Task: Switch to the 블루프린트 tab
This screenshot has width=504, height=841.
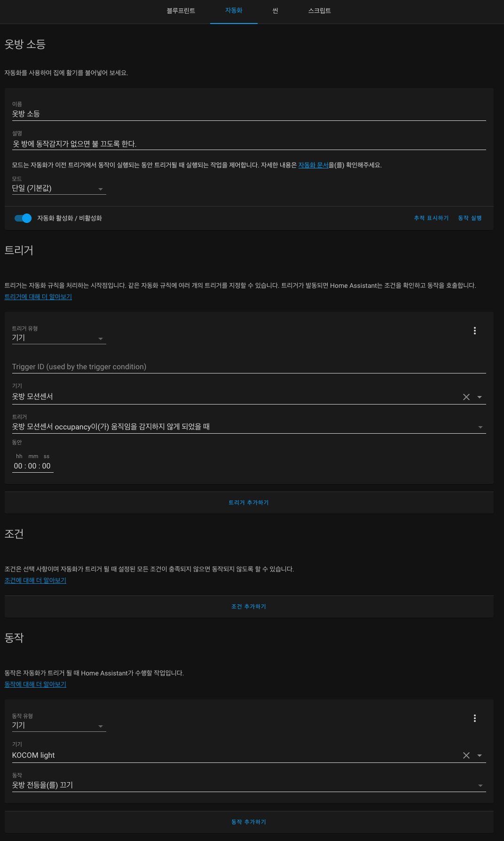Action: [181, 11]
